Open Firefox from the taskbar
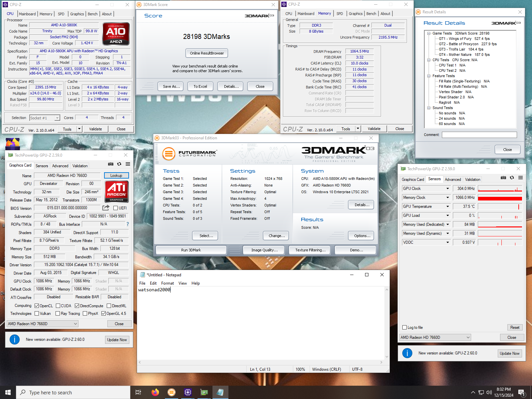 (x=155, y=392)
